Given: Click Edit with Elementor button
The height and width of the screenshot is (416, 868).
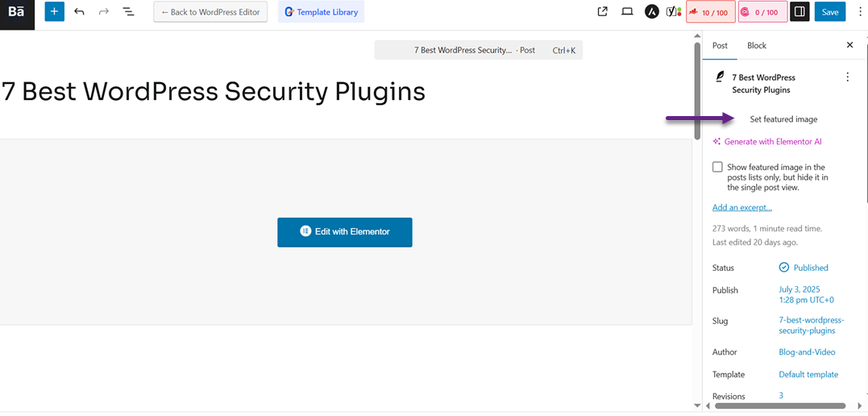Looking at the screenshot, I should click(x=345, y=232).
